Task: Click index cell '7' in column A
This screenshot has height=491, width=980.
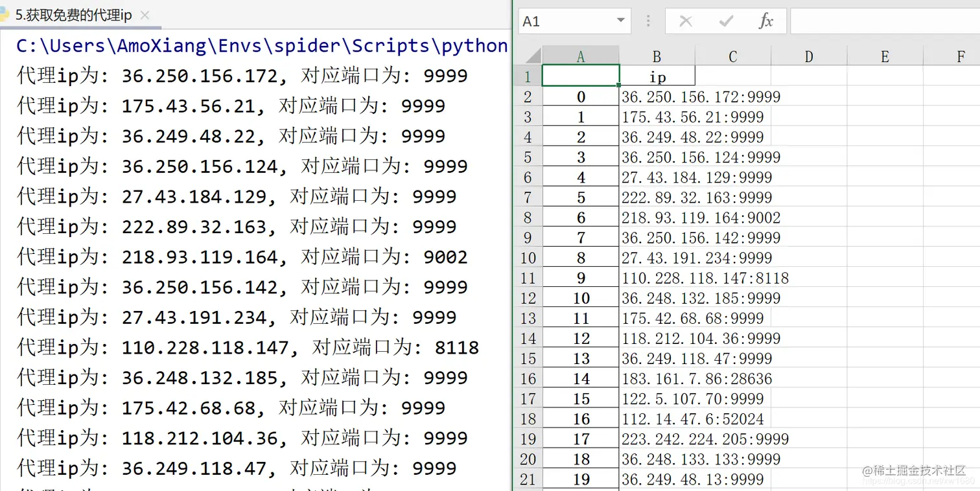Action: [581, 238]
